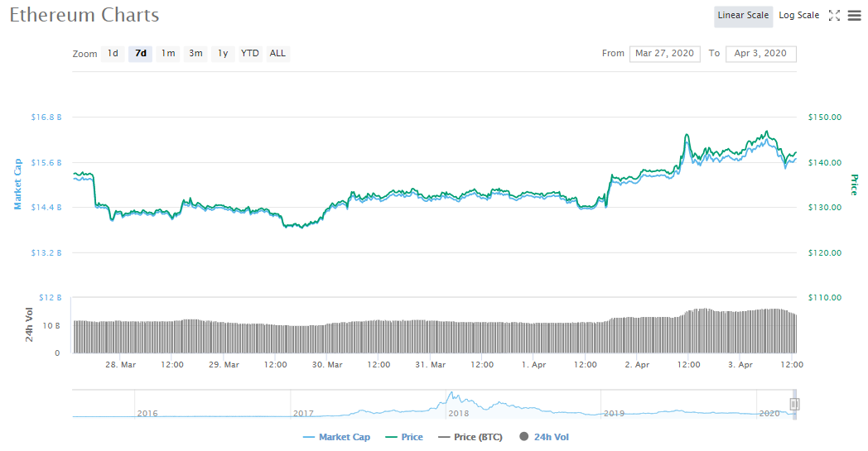
Task: Switch chart to Log Scale
Action: [798, 16]
